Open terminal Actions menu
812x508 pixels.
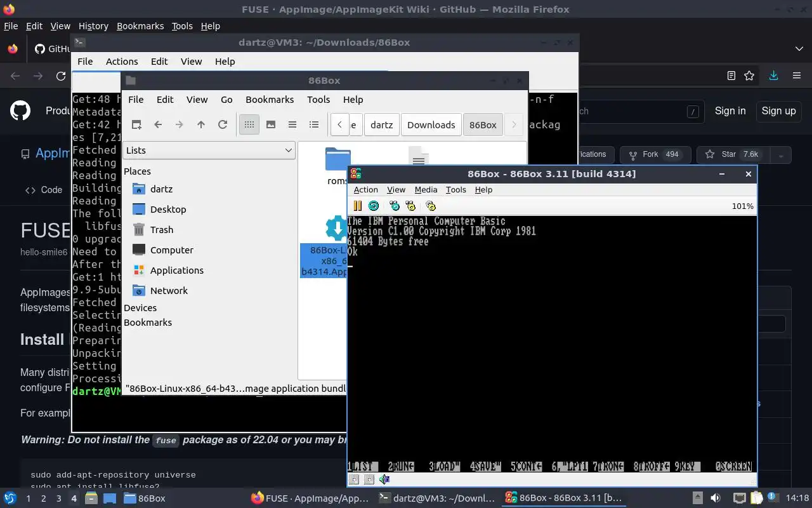tap(122, 62)
